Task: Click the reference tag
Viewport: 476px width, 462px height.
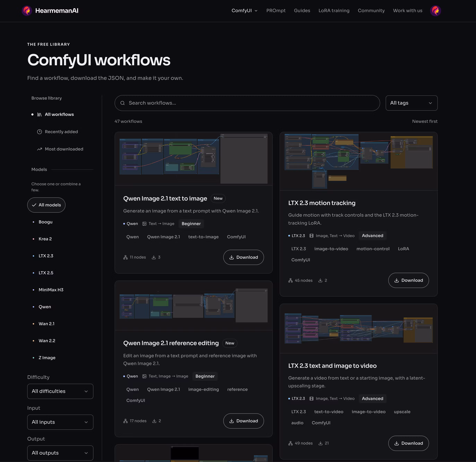Action: click(x=237, y=389)
